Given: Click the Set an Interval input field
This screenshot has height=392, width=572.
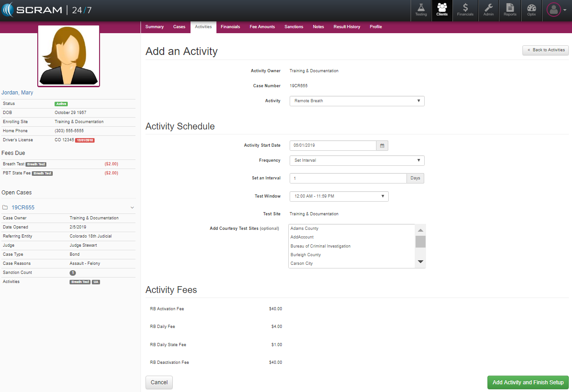Looking at the screenshot, I should tap(348, 179).
